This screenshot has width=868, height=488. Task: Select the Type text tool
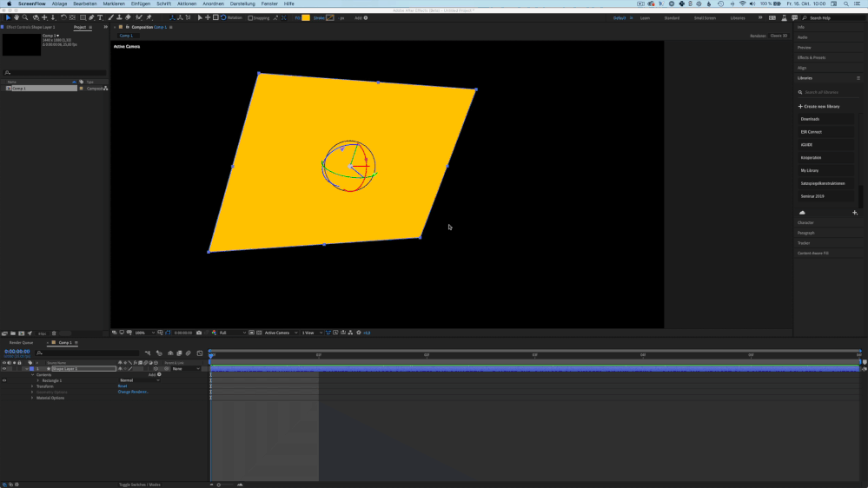100,17
